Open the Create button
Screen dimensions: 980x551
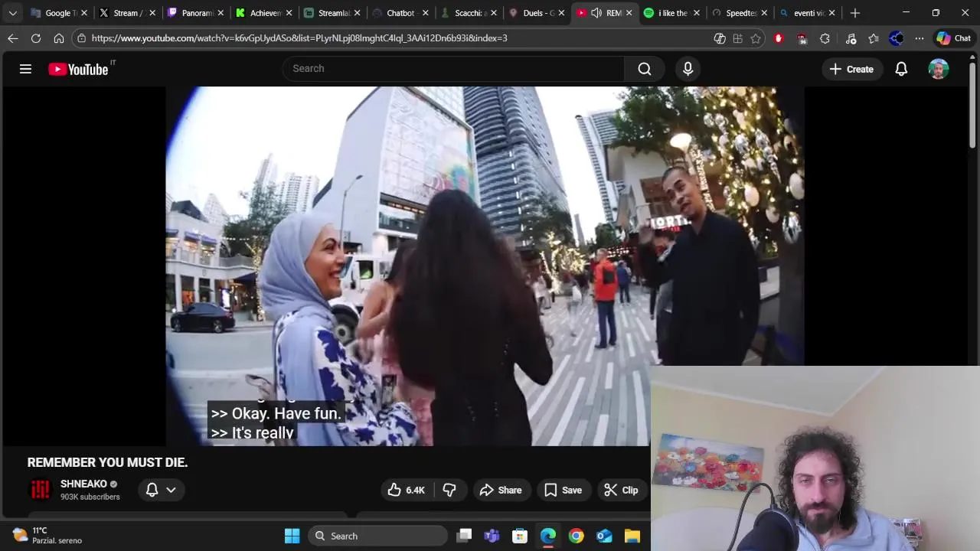click(x=851, y=69)
